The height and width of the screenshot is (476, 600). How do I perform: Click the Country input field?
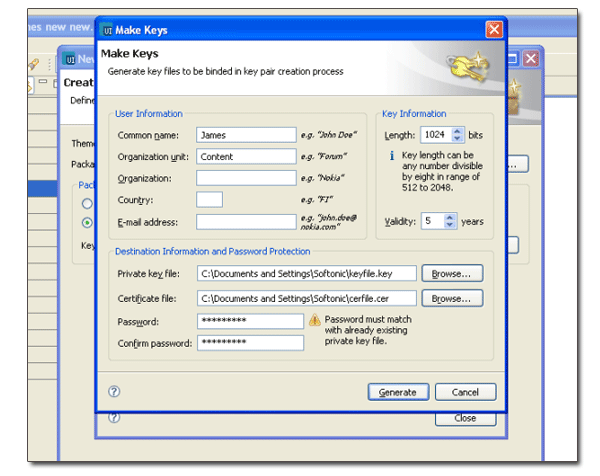tap(209, 199)
